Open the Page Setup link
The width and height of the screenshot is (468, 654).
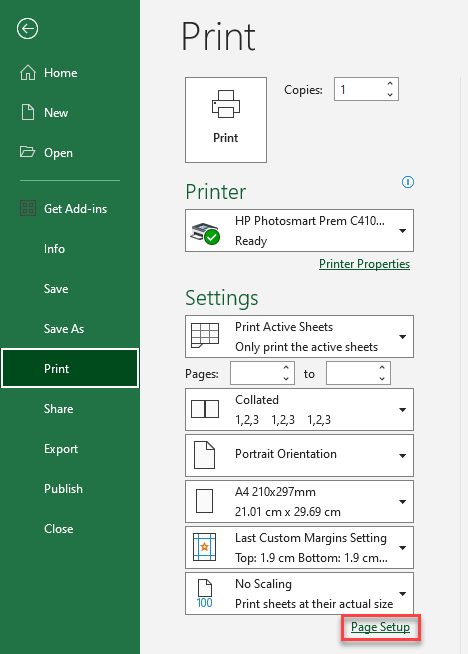380,627
